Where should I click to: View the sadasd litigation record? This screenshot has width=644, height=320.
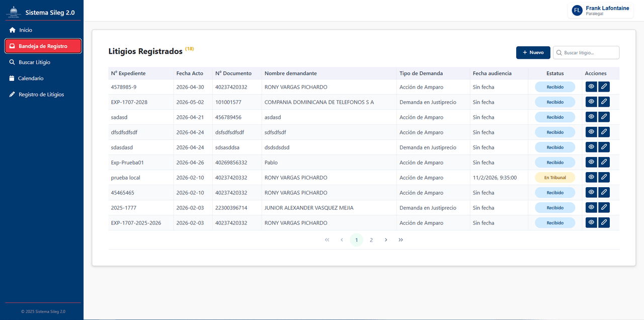tap(592, 117)
